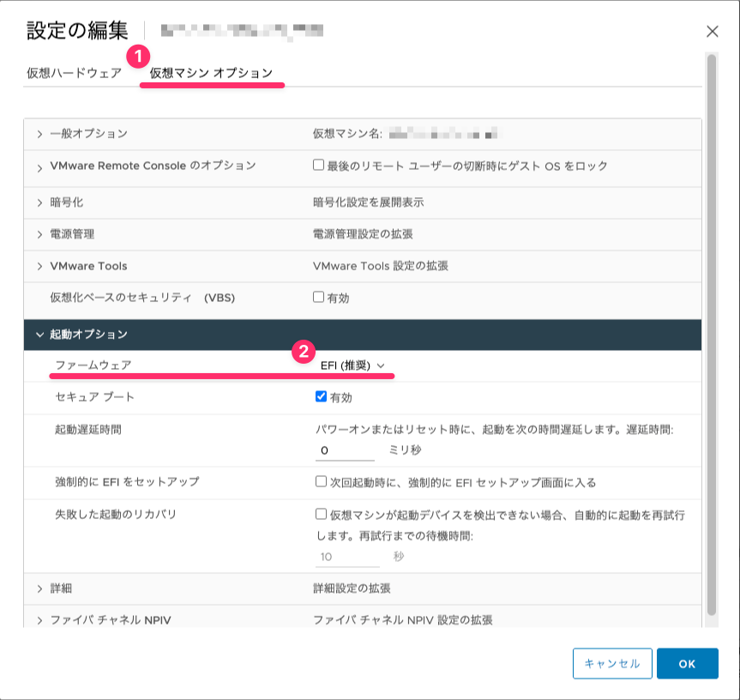Image resolution: width=740 pixels, height=700 pixels.
Task: Open the ファームウェア EFI (推奨) dropdown
Action: point(352,365)
